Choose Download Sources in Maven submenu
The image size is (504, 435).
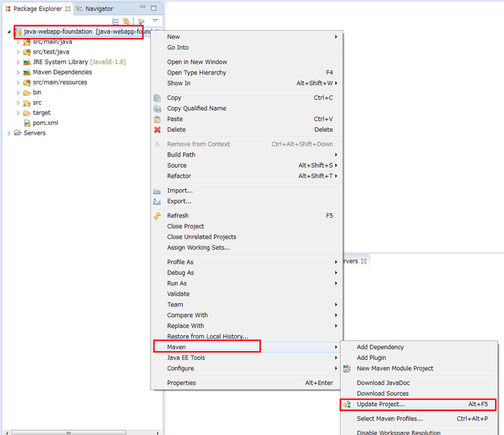pyautogui.click(x=382, y=393)
